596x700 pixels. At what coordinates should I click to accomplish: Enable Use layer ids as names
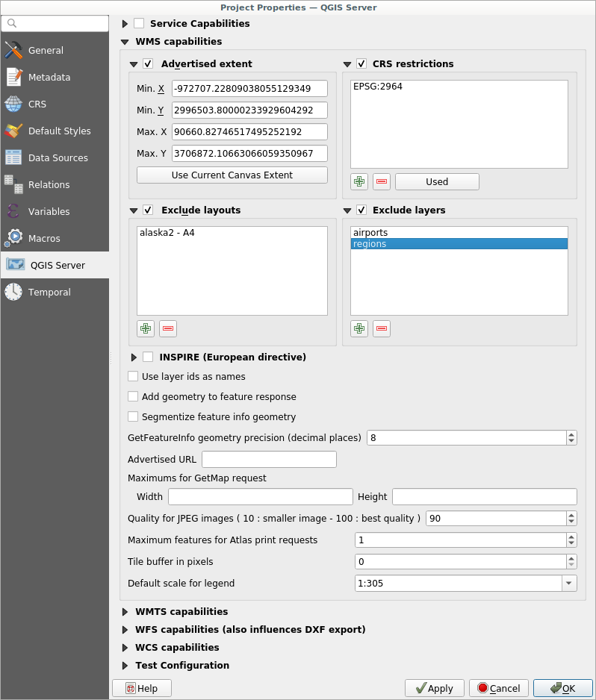point(134,377)
